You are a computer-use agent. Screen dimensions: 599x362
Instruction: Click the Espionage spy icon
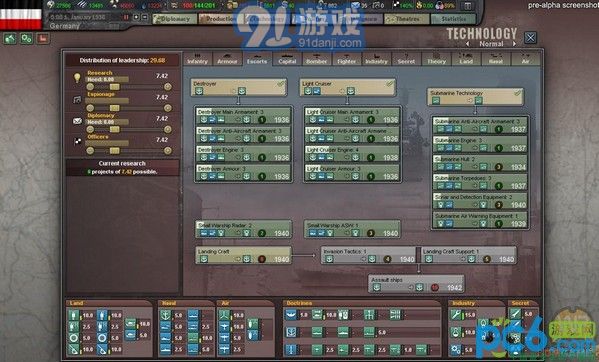click(77, 100)
